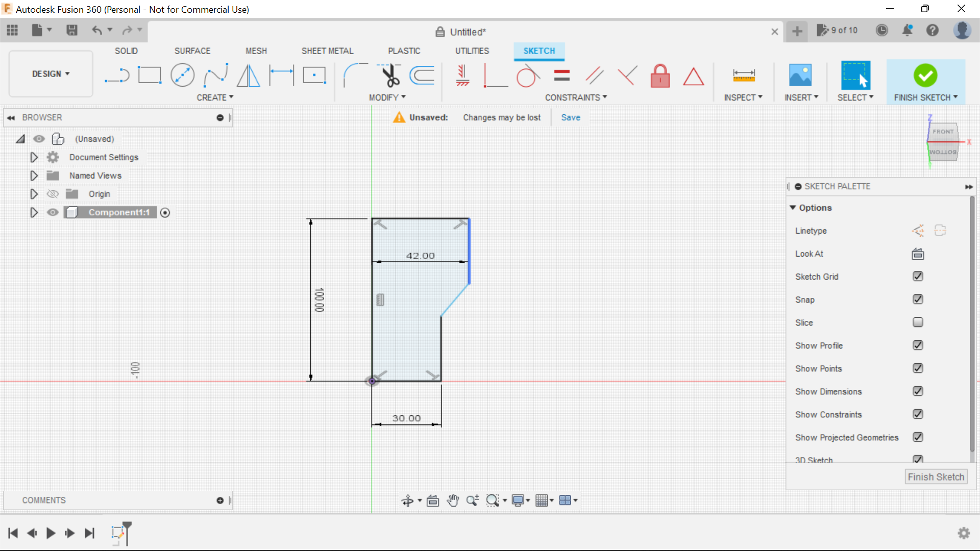The height and width of the screenshot is (551, 980).
Task: Select the Pan tool in navigation bar
Action: tap(452, 500)
